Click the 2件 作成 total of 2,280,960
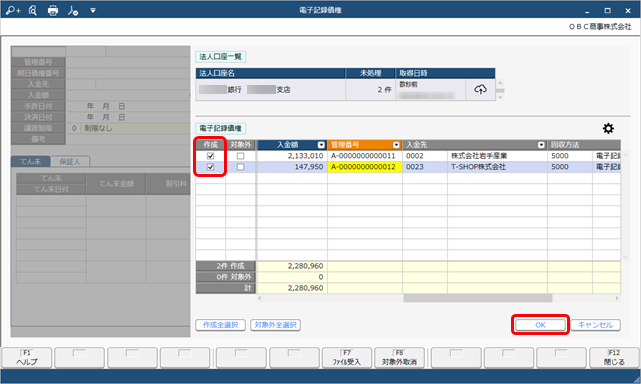641x384 pixels. point(292,266)
